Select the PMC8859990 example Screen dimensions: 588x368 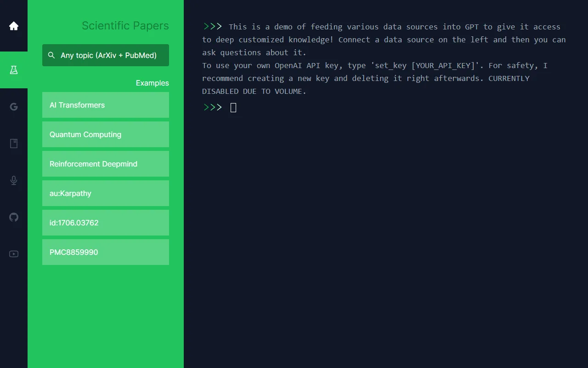pyautogui.click(x=105, y=252)
